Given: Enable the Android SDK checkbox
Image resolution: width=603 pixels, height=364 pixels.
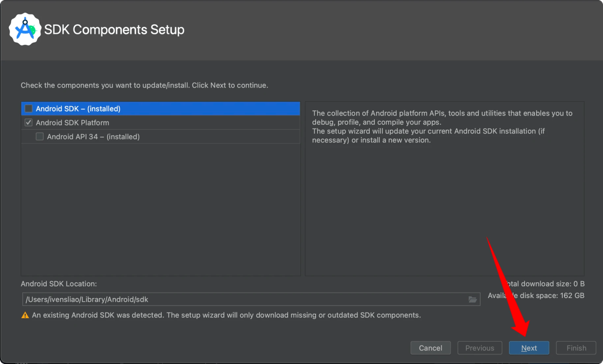Looking at the screenshot, I should pyautogui.click(x=29, y=109).
